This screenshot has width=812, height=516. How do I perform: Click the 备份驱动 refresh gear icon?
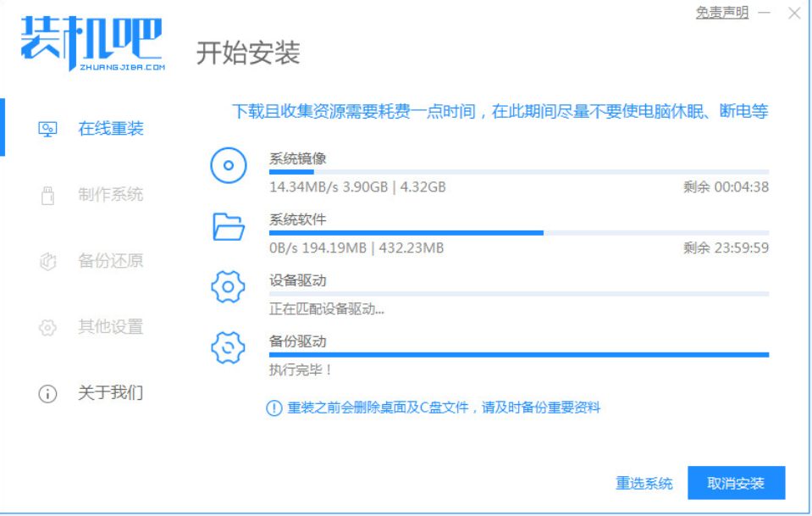click(x=228, y=347)
